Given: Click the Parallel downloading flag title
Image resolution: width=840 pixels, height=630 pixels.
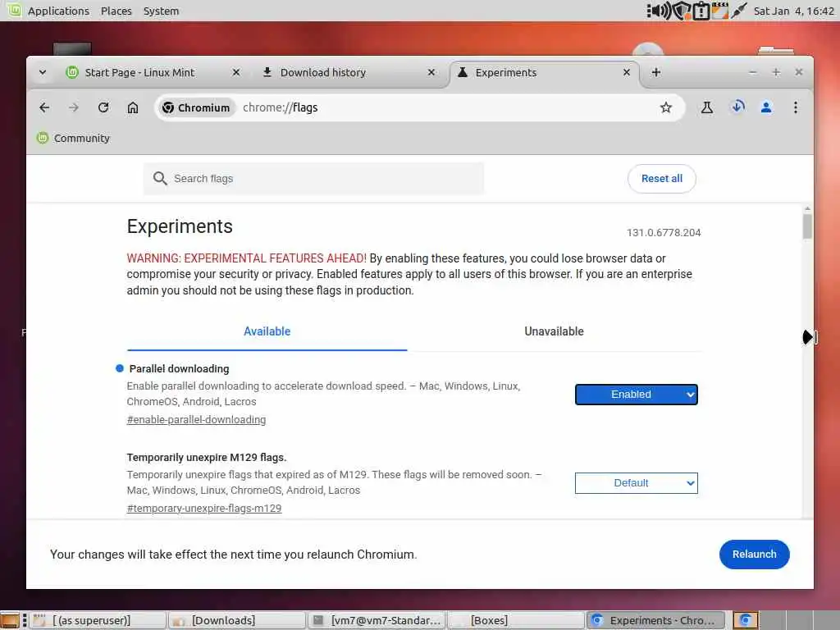Looking at the screenshot, I should click(x=179, y=368).
